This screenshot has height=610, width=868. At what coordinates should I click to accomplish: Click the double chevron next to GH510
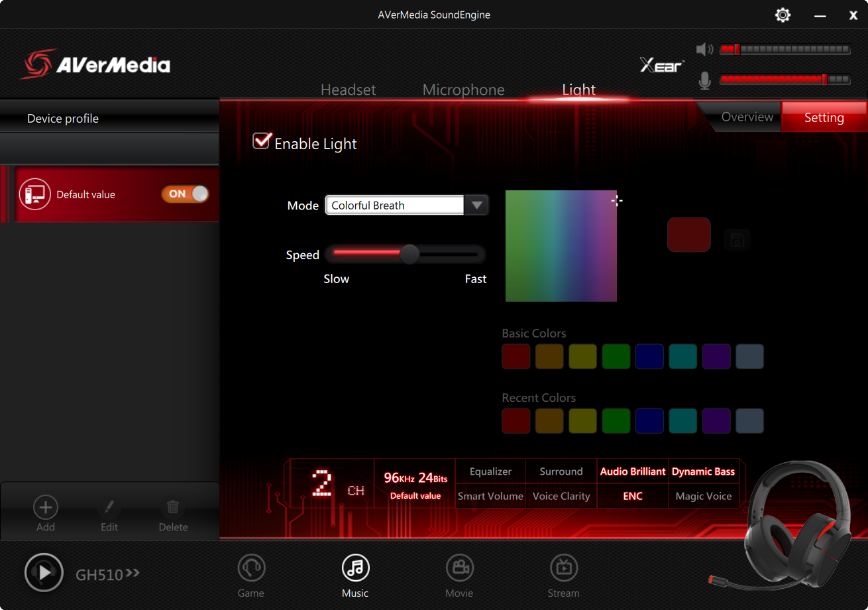133,572
